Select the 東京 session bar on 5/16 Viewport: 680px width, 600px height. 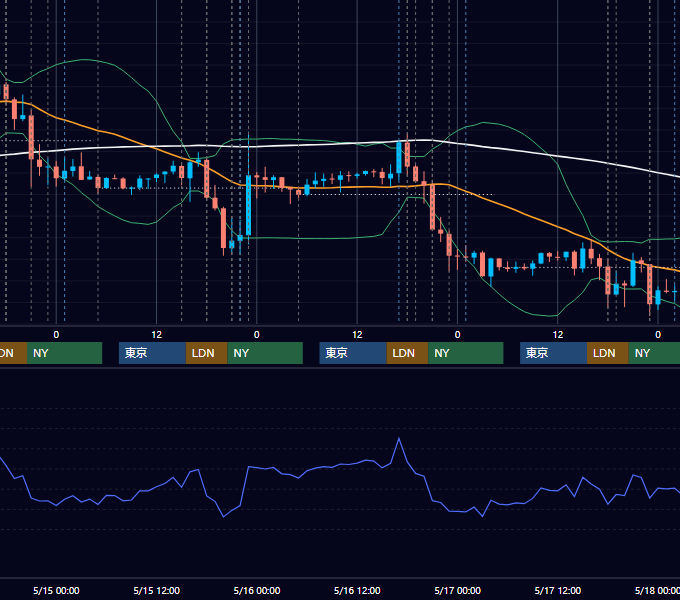point(353,353)
